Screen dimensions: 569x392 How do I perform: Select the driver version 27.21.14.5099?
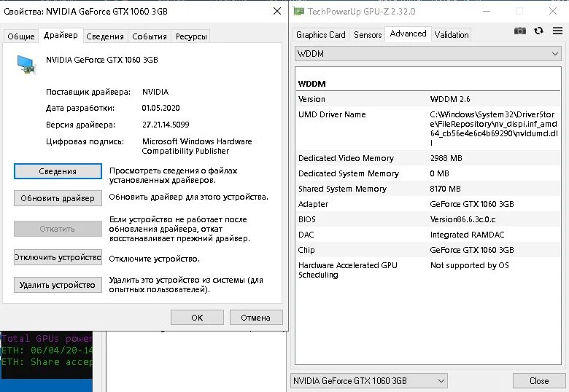pos(166,125)
